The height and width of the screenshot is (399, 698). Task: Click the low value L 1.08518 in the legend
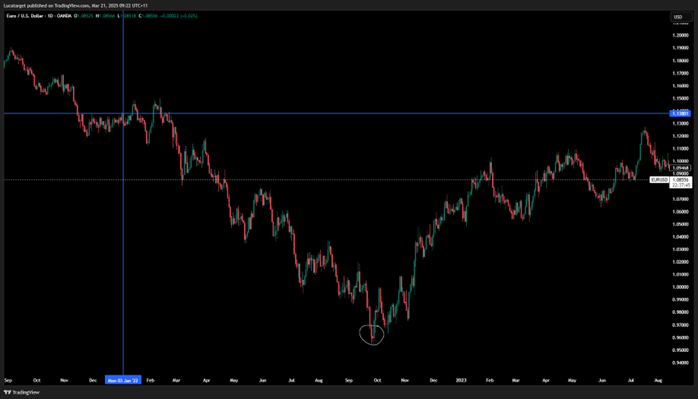coord(127,16)
